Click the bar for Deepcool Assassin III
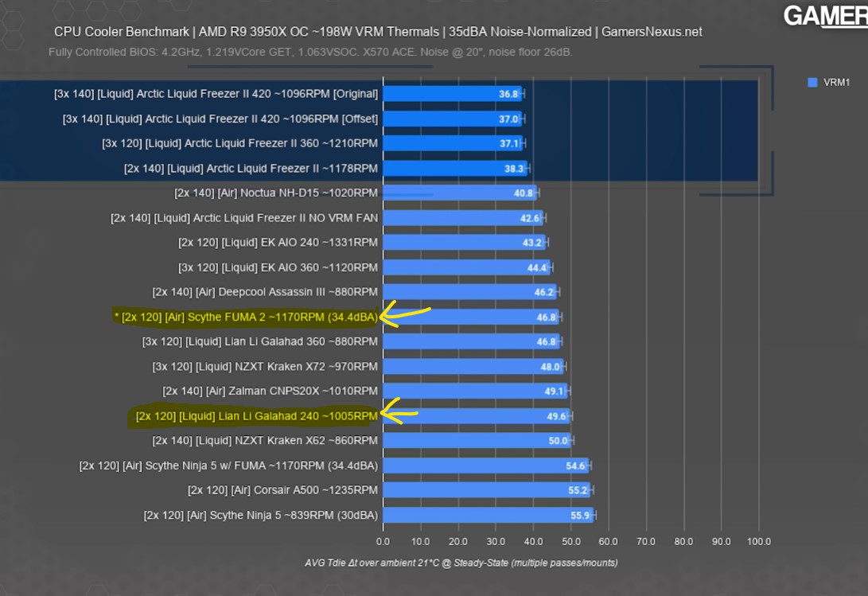Screen dimensions: 868x596 click(470, 292)
